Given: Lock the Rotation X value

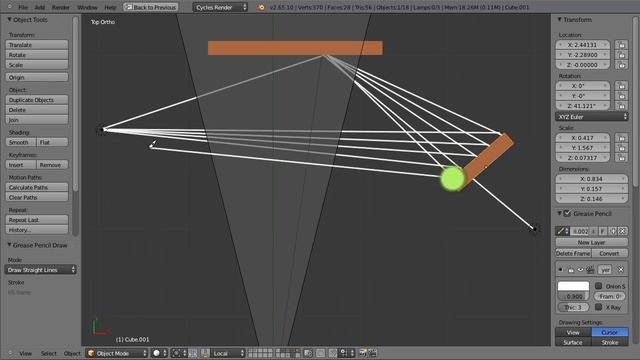Looking at the screenshot, I should (621, 86).
